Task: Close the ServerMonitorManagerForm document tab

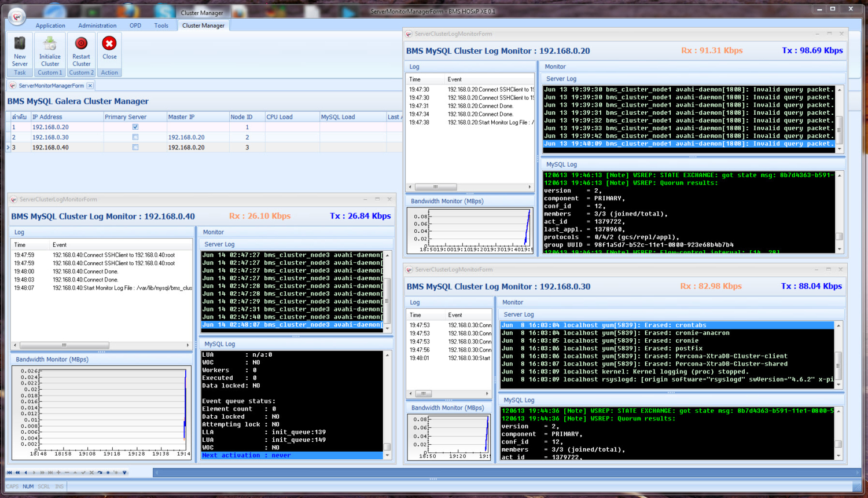Action: coord(90,85)
